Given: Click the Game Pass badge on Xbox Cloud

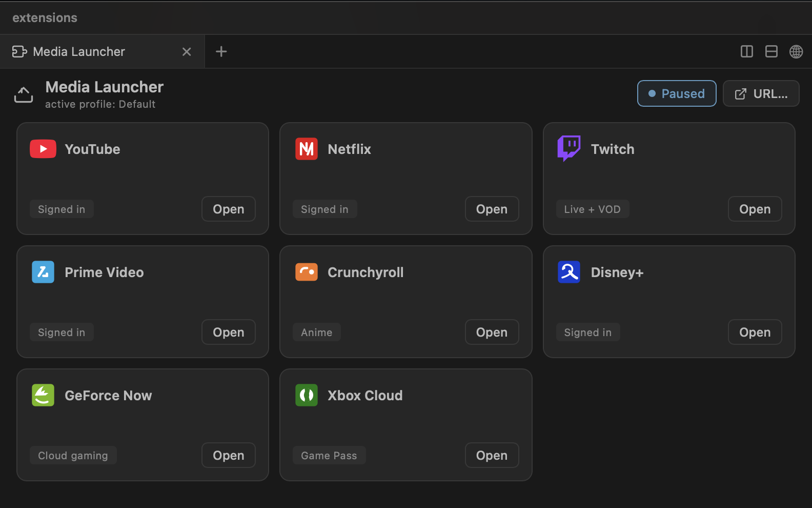Looking at the screenshot, I should pos(329,455).
